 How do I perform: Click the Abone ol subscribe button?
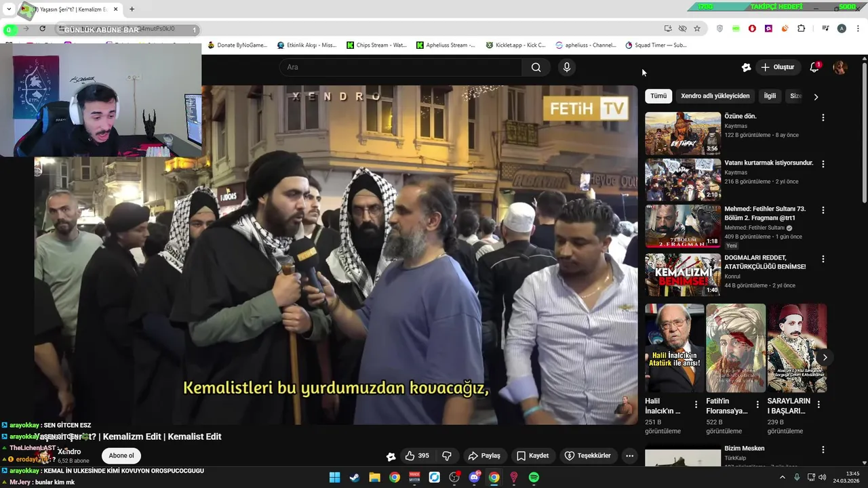121,455
